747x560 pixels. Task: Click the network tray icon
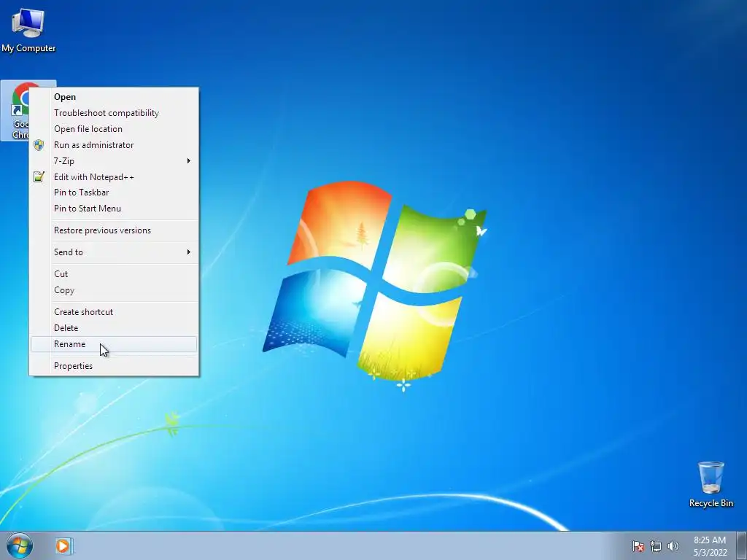(656, 546)
